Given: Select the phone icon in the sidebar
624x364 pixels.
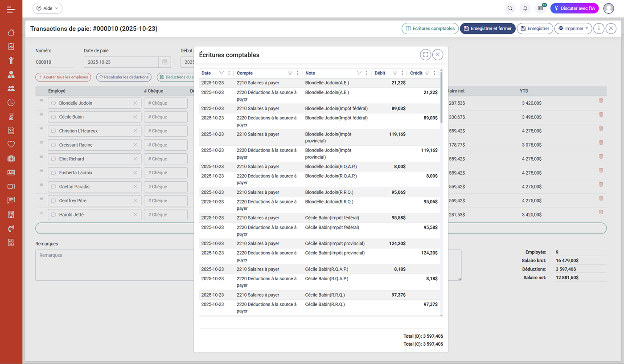Looking at the screenshot, I should 11,228.
